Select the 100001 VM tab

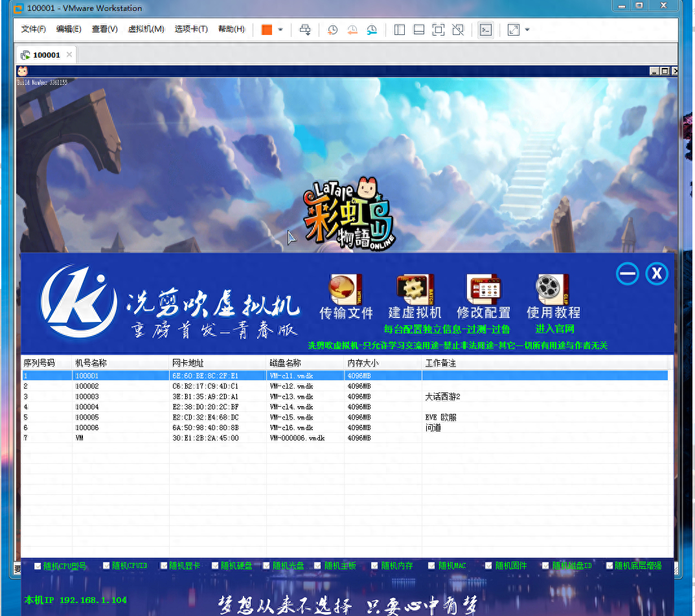point(47,55)
